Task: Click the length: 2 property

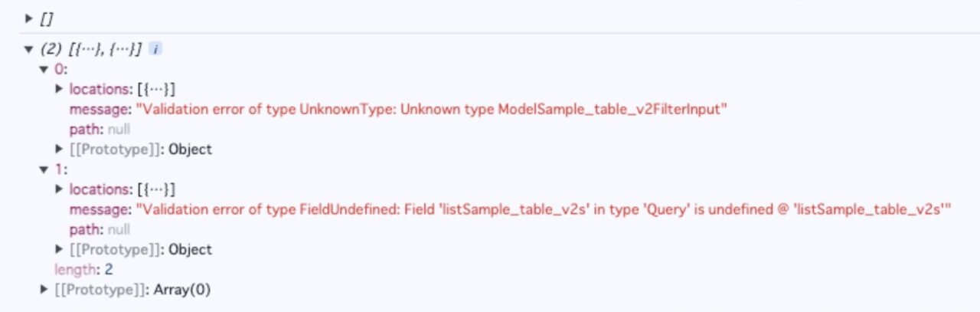Action: tap(84, 269)
